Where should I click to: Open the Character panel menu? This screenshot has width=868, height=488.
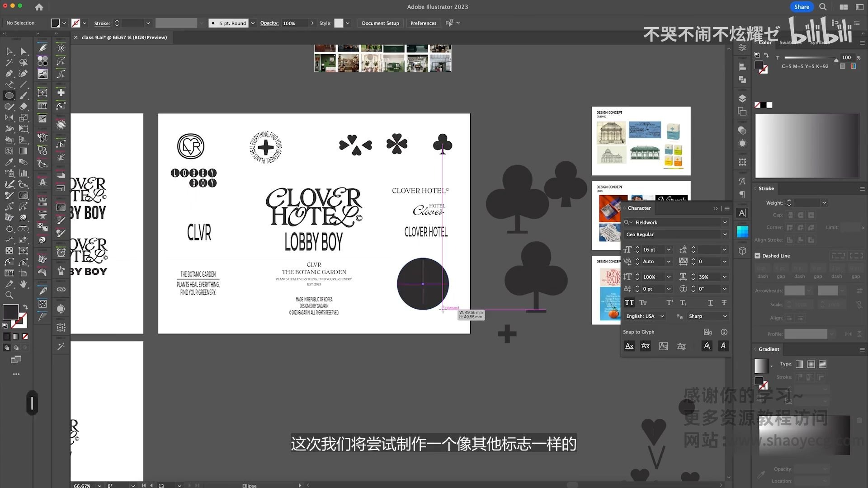(x=727, y=208)
